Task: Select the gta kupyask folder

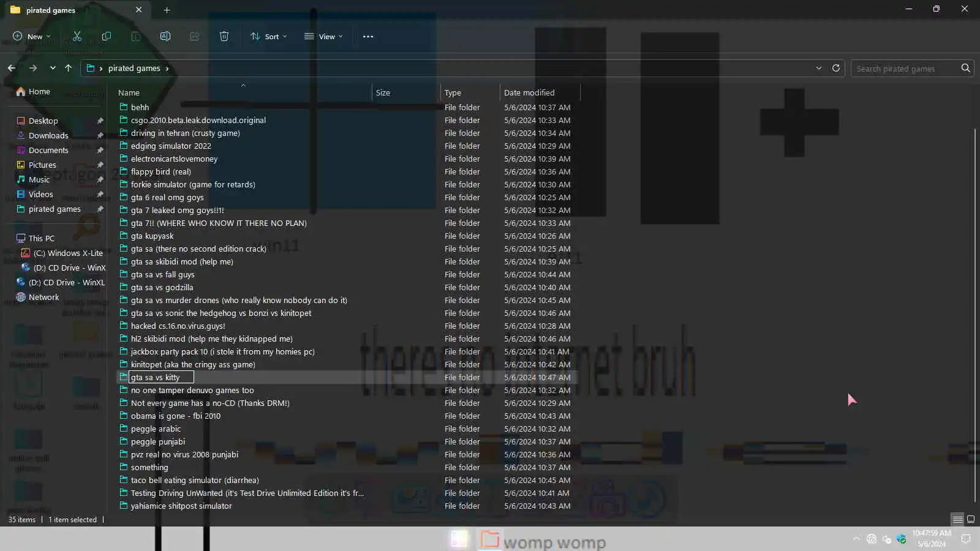Action: click(152, 236)
